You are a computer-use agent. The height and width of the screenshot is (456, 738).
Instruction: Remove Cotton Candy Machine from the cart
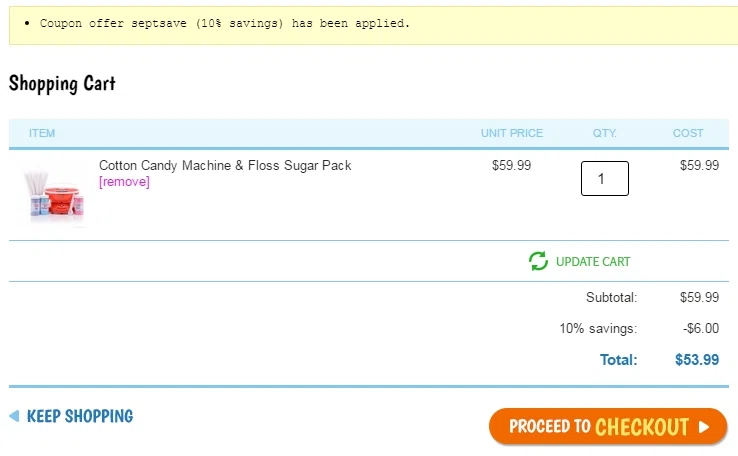point(124,182)
